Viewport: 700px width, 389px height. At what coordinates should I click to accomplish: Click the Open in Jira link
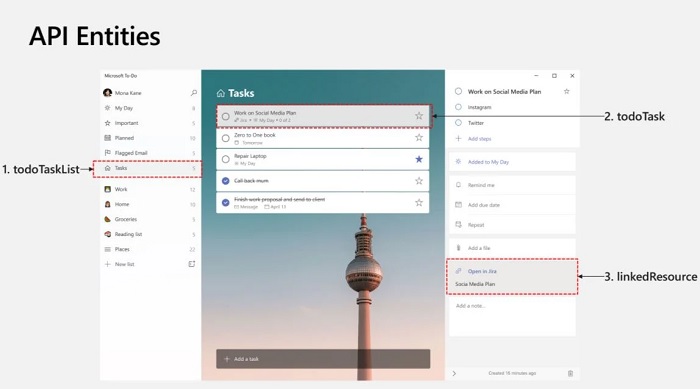[482, 271]
